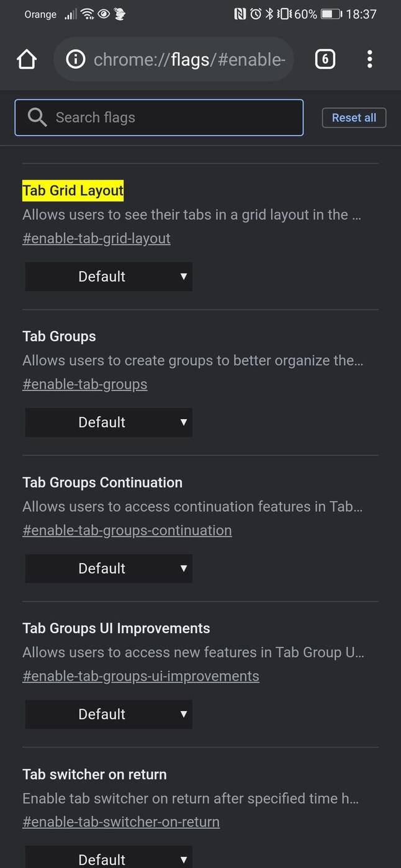Viewport: 401px width, 868px height.
Task: Tap the Chrome home icon
Action: [x=27, y=60]
